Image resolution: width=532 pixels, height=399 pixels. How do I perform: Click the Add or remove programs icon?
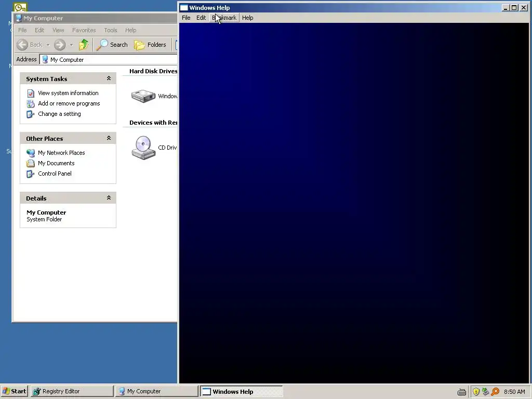[31, 104]
